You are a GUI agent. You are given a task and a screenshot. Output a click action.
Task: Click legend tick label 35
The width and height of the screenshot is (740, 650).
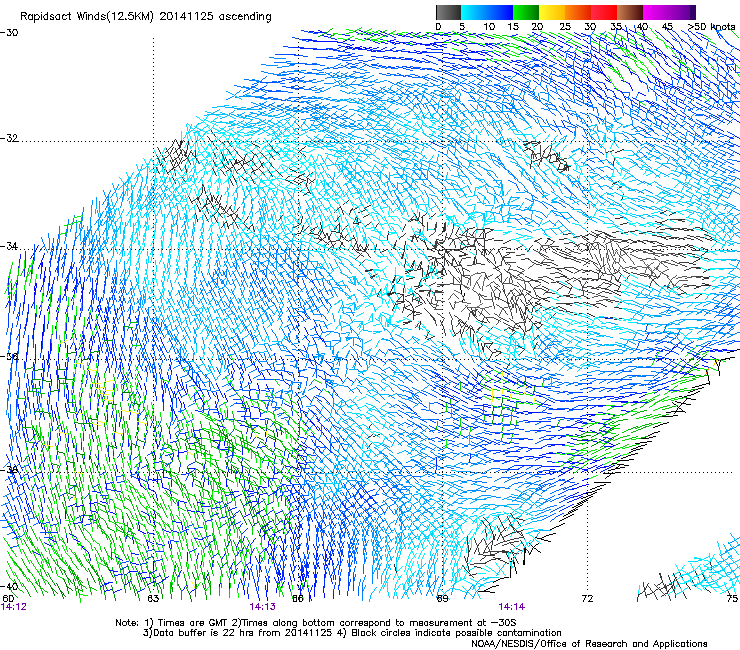pos(616,26)
